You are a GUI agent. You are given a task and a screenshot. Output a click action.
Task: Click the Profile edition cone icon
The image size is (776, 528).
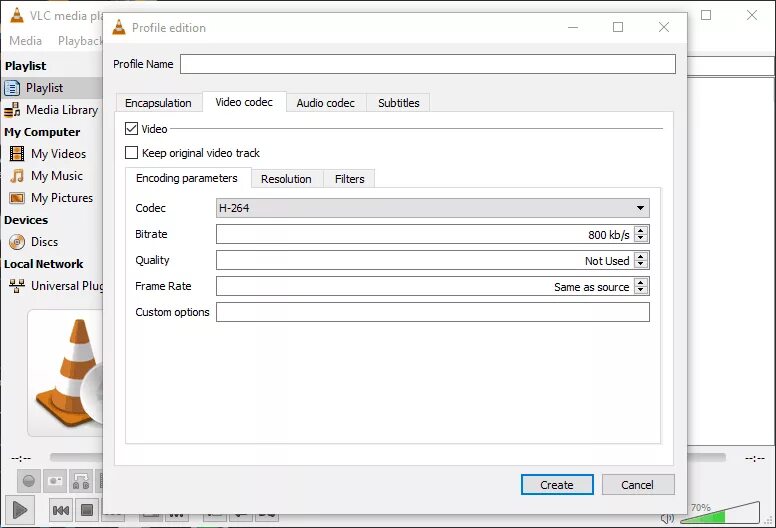point(119,27)
